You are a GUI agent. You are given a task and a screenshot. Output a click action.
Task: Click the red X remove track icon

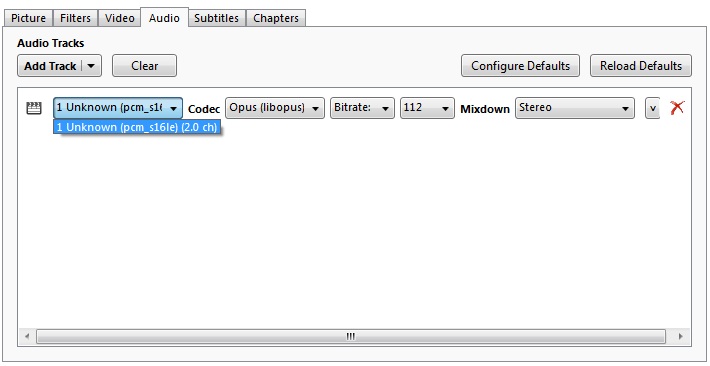point(677,108)
